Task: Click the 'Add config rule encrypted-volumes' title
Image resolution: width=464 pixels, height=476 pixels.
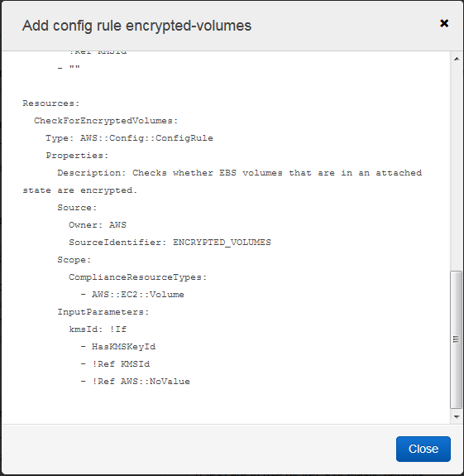Action: pos(136,26)
